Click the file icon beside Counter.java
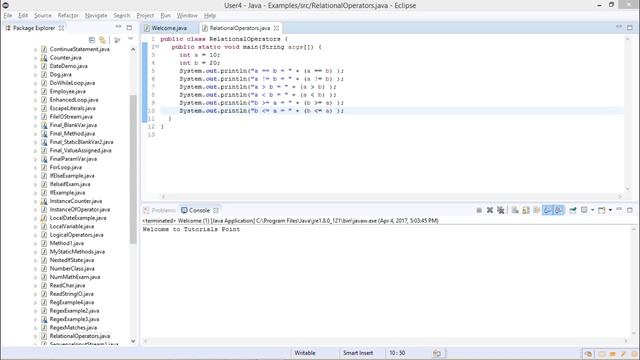Viewport: 640px width, 360px height. click(44, 58)
